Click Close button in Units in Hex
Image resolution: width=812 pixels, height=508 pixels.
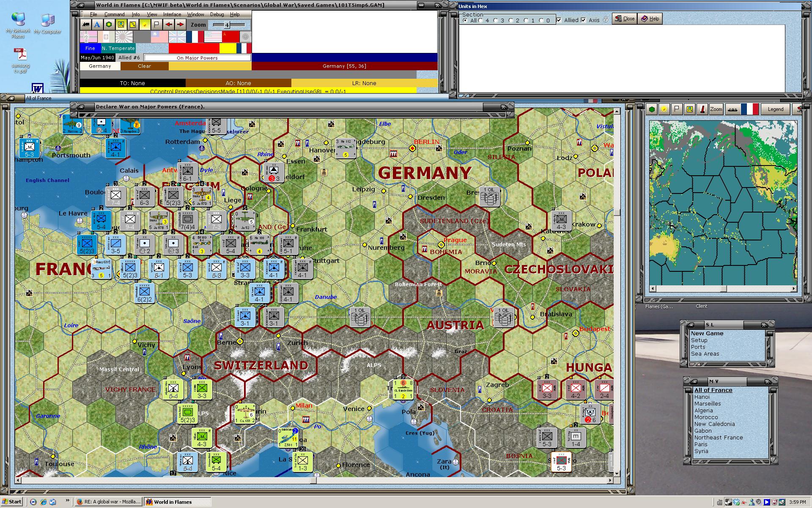[625, 19]
